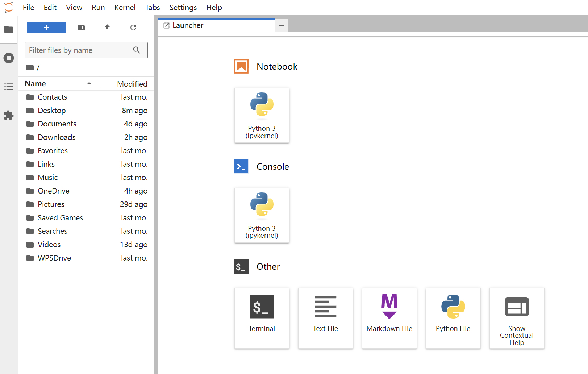Start a Python 3 console
Image resolution: width=588 pixels, height=374 pixels.
tap(262, 215)
